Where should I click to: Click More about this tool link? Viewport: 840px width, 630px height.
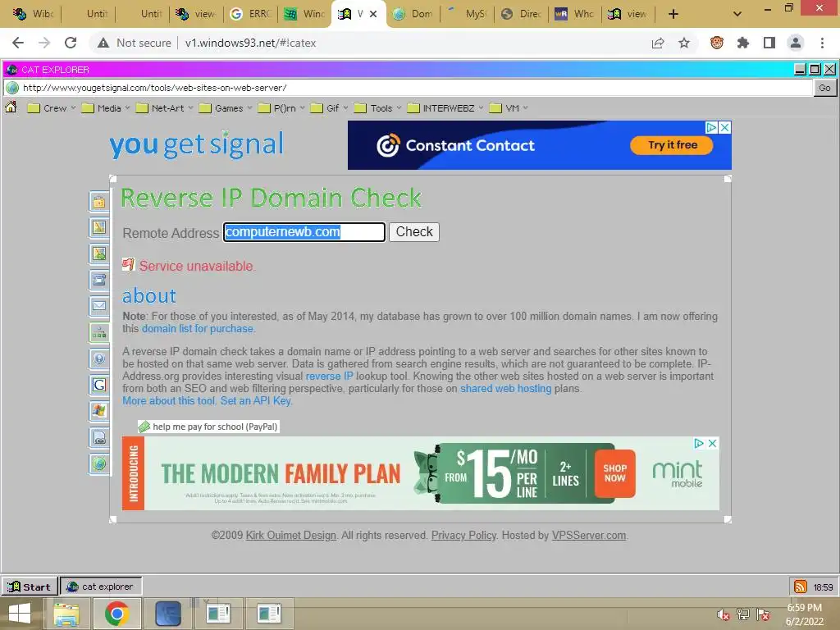tap(169, 400)
